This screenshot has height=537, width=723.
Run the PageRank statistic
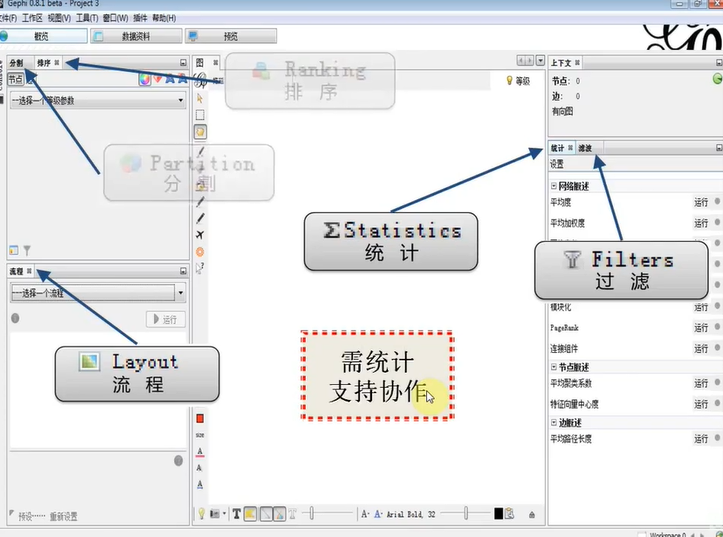click(701, 328)
